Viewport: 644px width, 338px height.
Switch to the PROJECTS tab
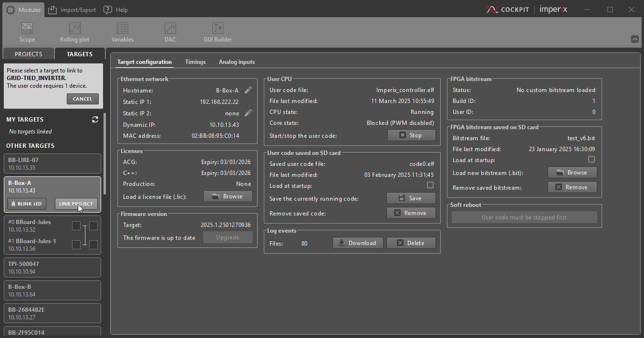click(28, 54)
